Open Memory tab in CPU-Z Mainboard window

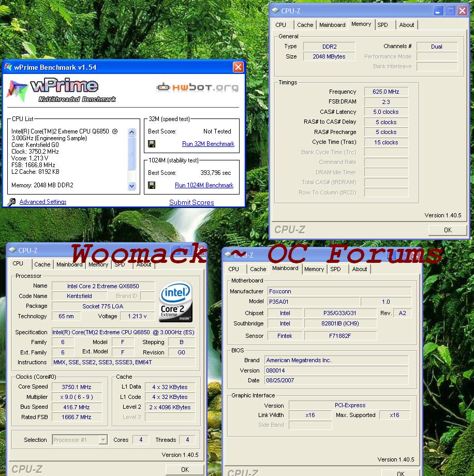click(314, 269)
